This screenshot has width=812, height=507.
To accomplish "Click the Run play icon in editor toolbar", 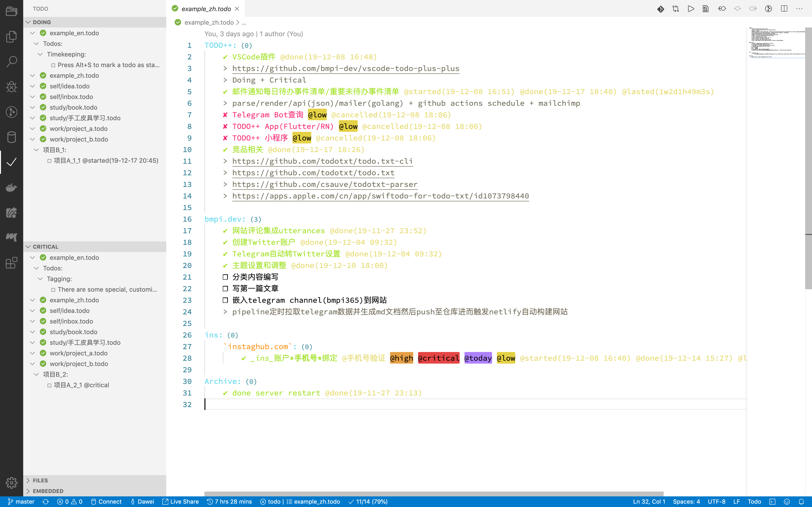I will pyautogui.click(x=690, y=9).
